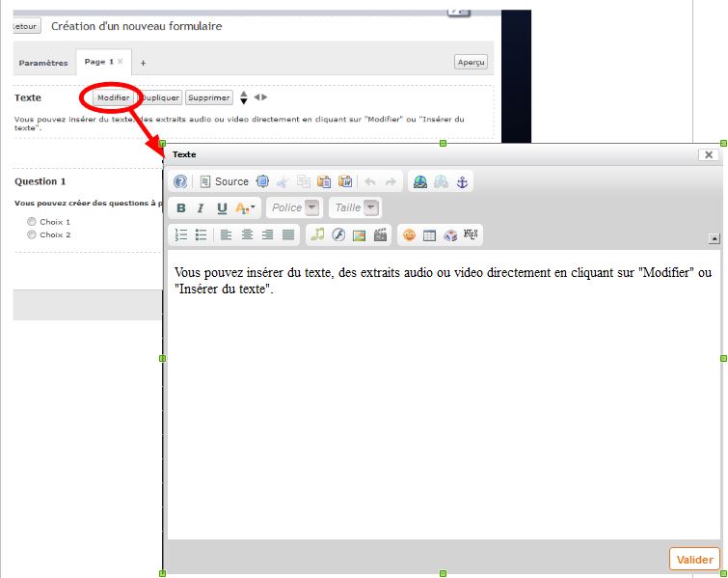Click the Aperçu preview button
The height and width of the screenshot is (578, 728).
472,62
